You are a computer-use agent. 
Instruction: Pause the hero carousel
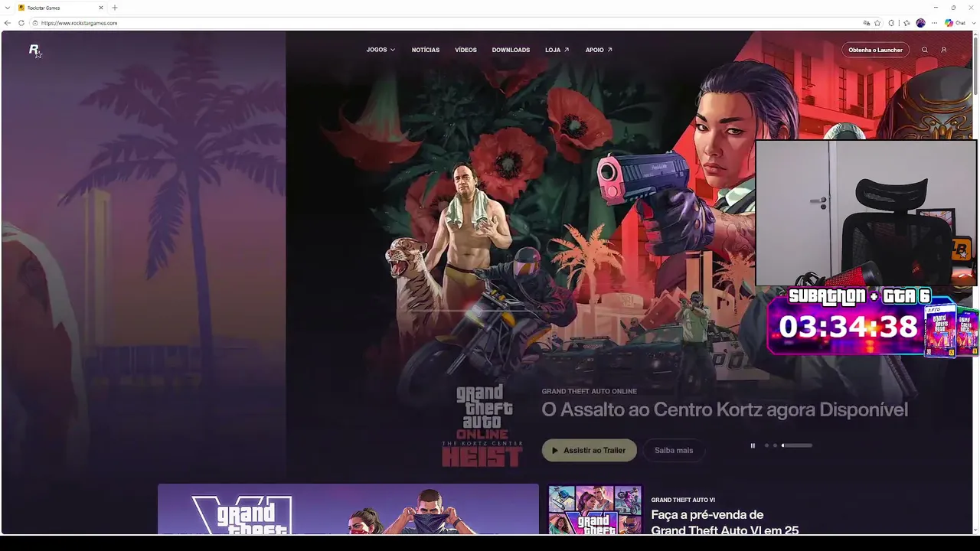point(753,445)
